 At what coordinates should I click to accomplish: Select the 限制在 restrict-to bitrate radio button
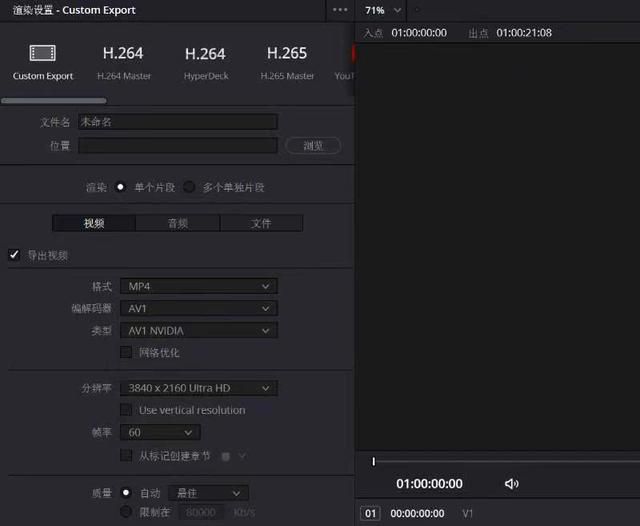point(126,512)
